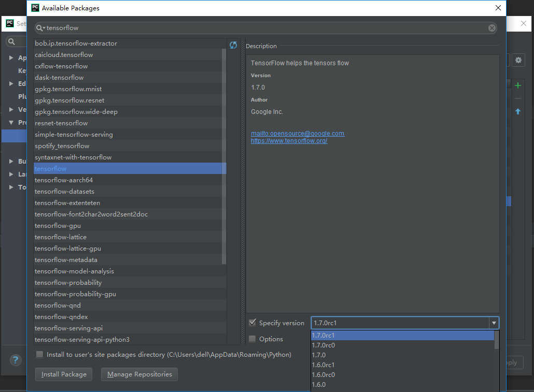This screenshot has height=392, width=534.
Task: Select syntaxnet-with-tensorflow package
Action: click(x=130, y=157)
